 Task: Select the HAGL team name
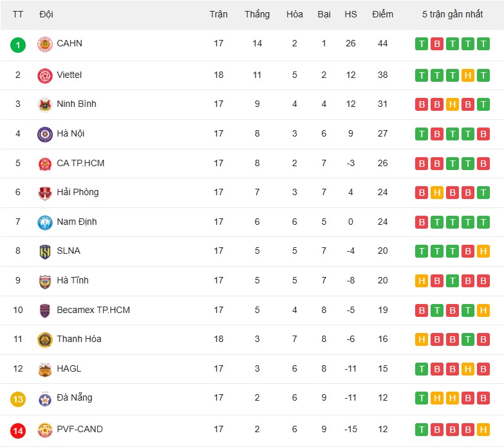(x=69, y=368)
